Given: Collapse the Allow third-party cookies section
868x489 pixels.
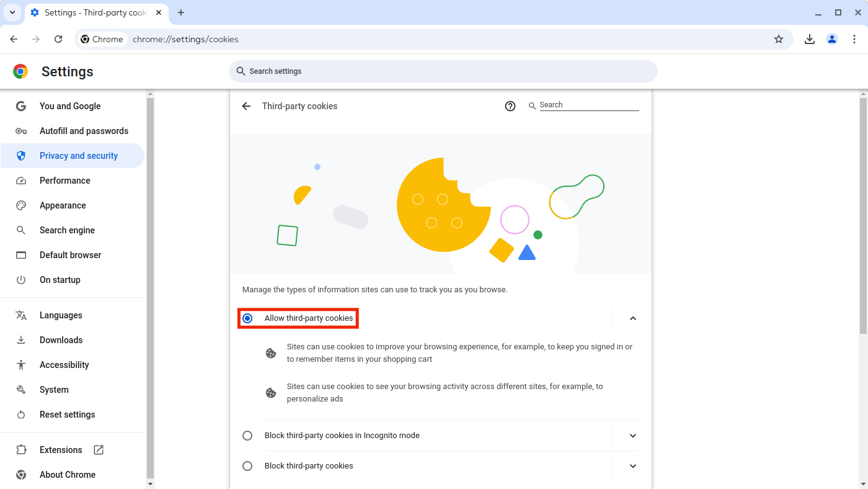Looking at the screenshot, I should pos(632,318).
